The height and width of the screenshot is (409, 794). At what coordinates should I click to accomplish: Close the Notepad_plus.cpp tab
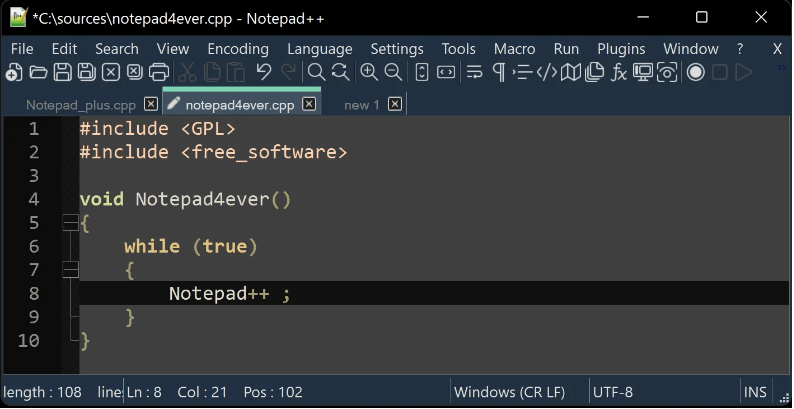click(150, 104)
